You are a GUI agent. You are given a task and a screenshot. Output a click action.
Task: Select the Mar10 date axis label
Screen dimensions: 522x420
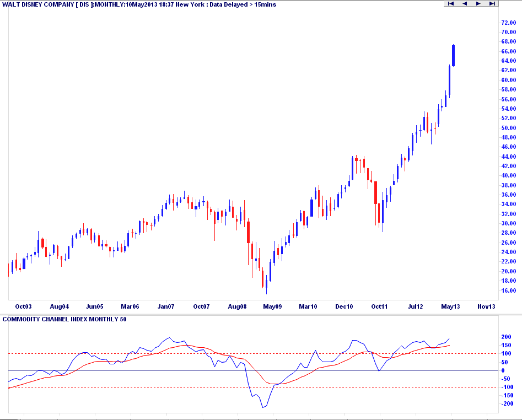[x=308, y=306]
